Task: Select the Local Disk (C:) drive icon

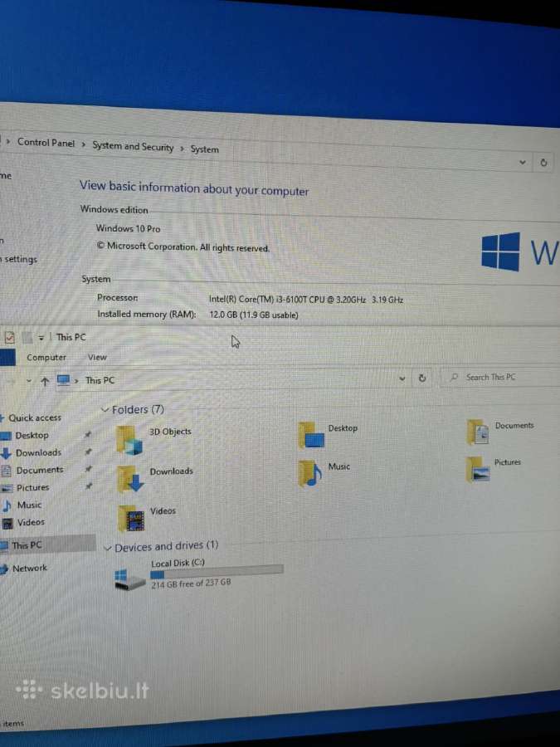Action: [129, 579]
